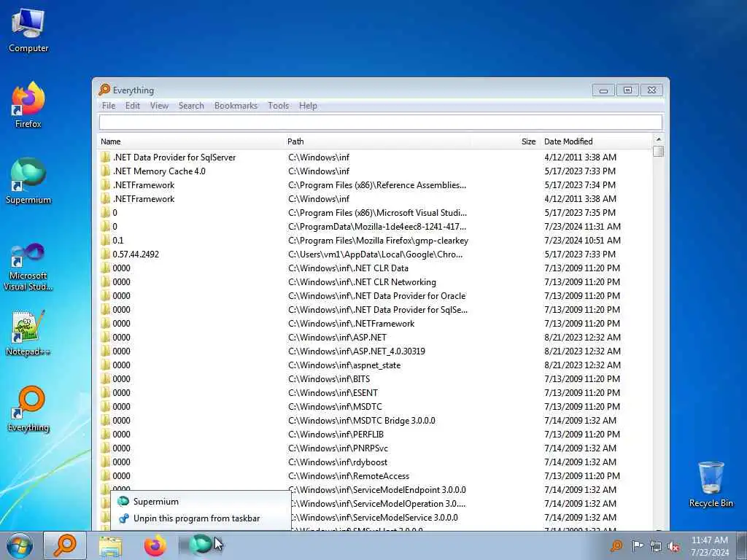Launch Notepad++ from the desktop
Screen dimensions: 747x560
click(28, 332)
